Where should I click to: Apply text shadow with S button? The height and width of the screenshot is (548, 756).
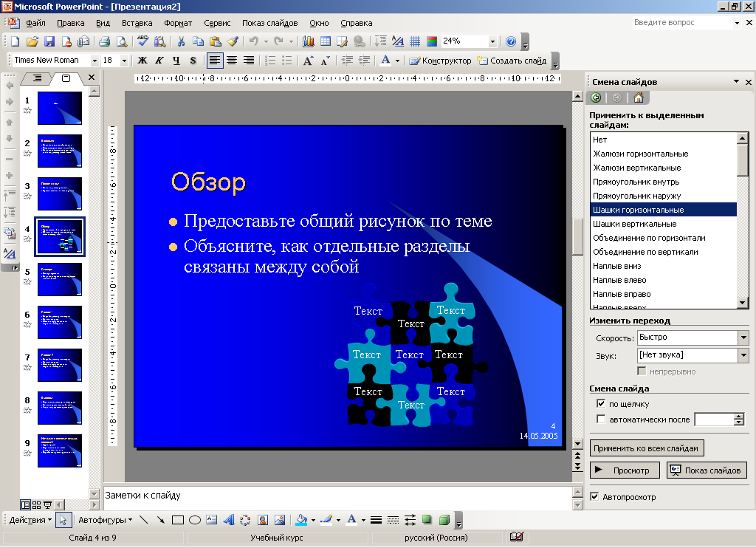coord(193,61)
